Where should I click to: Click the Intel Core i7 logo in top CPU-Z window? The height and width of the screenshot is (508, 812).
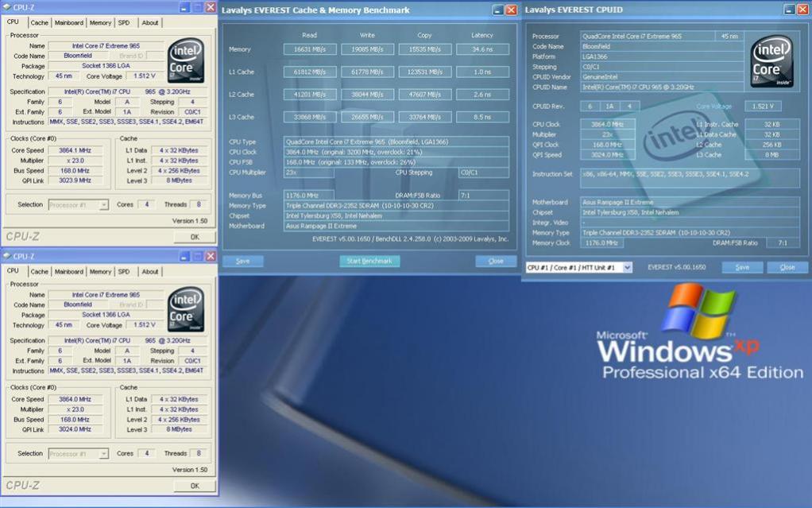pyautogui.click(x=185, y=62)
